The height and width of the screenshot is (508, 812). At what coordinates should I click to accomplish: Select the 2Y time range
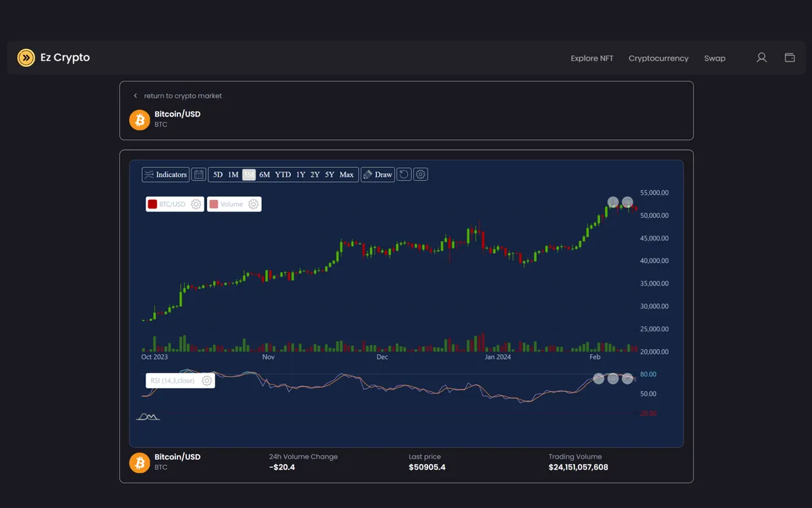point(315,175)
